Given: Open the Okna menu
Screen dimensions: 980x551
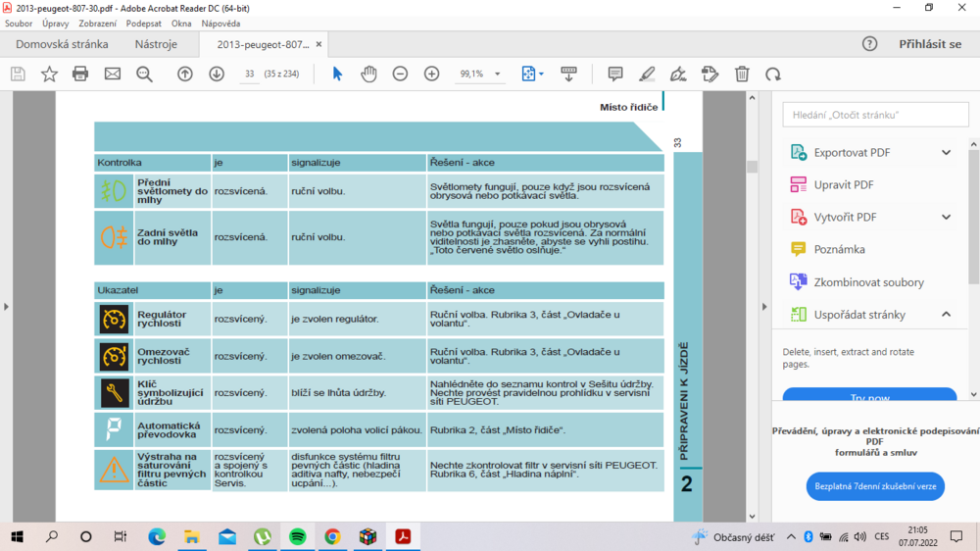Looking at the screenshot, I should pyautogui.click(x=181, y=24).
